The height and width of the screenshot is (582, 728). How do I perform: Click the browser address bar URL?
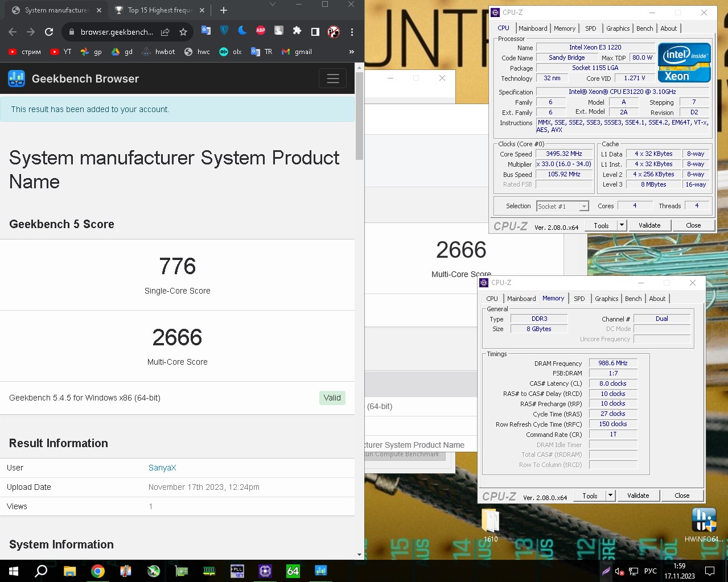click(117, 32)
